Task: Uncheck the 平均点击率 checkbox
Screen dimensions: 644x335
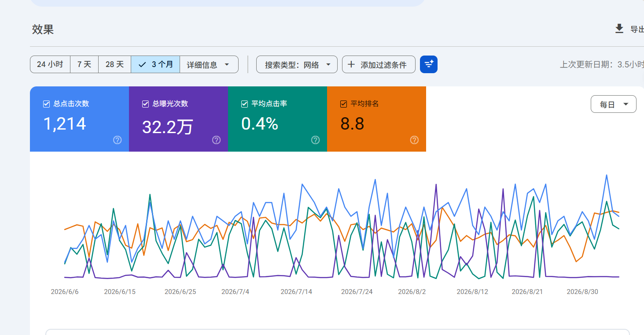Action: [244, 104]
